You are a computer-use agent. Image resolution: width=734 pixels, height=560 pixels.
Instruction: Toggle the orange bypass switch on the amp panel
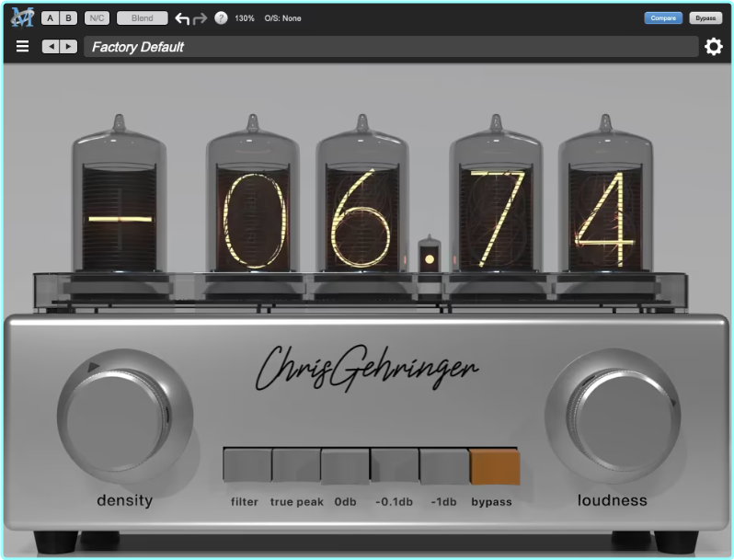coord(494,467)
